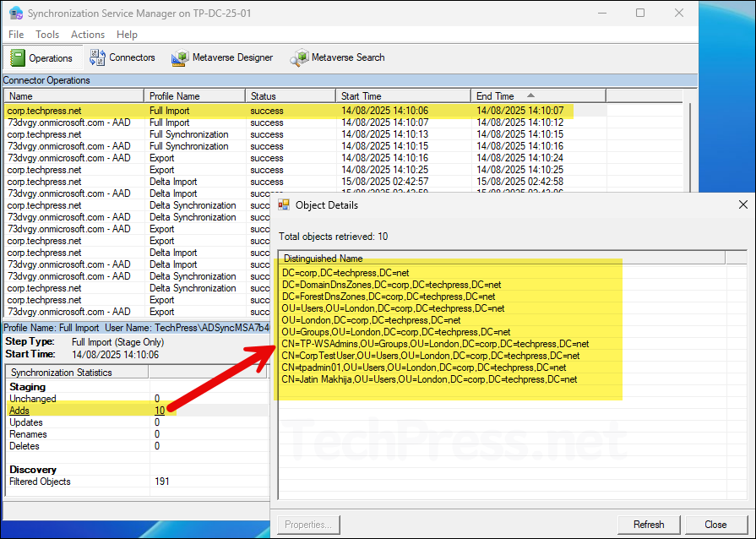756x539 pixels.
Task: Select the DC=ForestDnsZones entry
Action: click(389, 297)
